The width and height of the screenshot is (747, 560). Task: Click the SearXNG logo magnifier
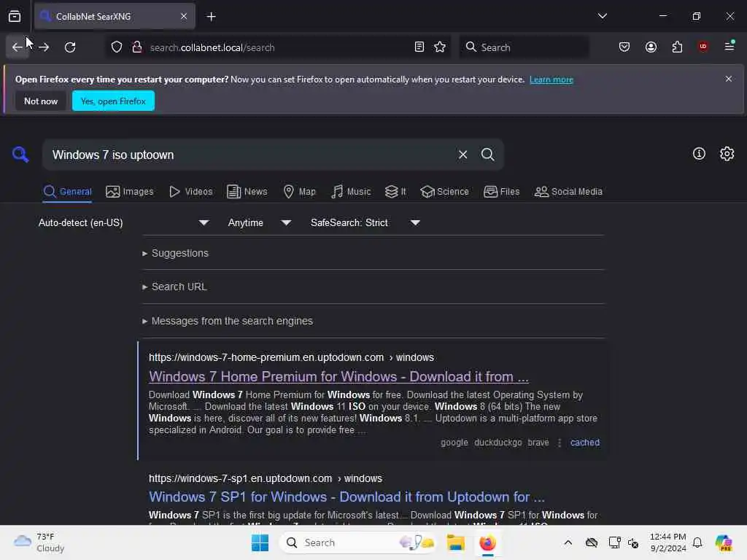(x=20, y=155)
